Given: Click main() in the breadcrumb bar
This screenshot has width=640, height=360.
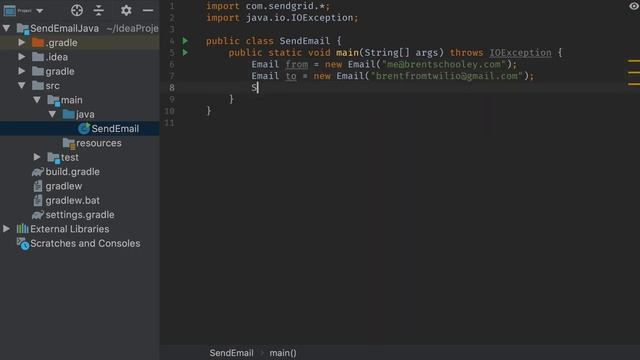Looking at the screenshot, I should coord(283,353).
